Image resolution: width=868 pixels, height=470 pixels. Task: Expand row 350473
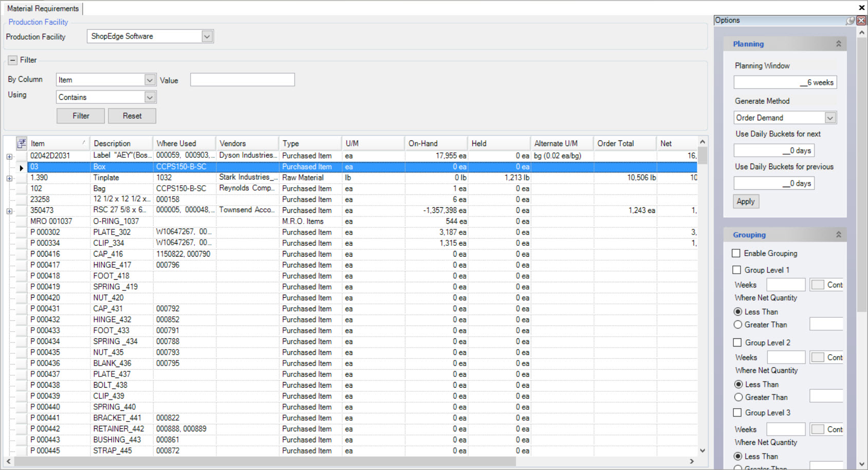click(x=9, y=211)
